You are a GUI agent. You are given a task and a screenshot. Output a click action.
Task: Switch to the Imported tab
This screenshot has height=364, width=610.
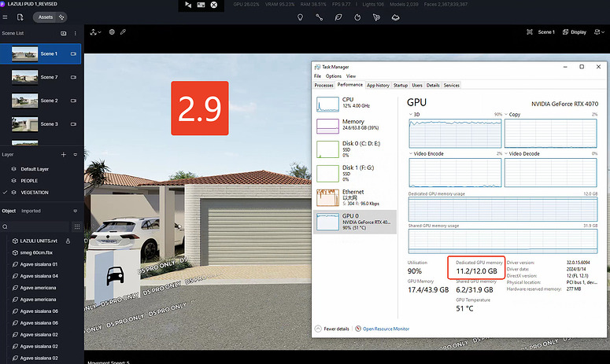[31, 211]
